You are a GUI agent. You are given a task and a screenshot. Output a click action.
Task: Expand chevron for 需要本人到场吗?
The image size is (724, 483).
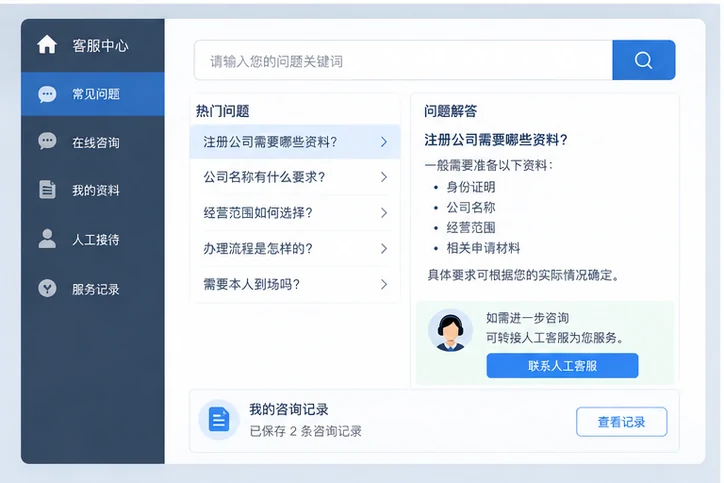pos(384,284)
